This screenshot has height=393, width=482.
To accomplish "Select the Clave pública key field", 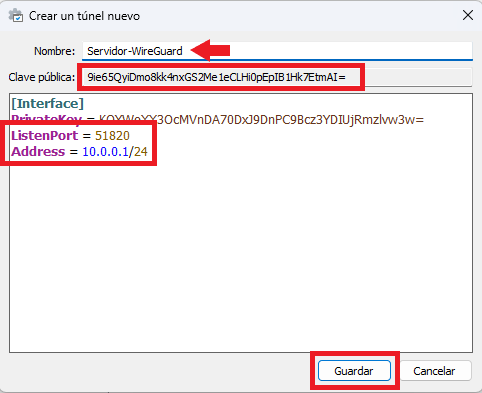I will point(277,77).
